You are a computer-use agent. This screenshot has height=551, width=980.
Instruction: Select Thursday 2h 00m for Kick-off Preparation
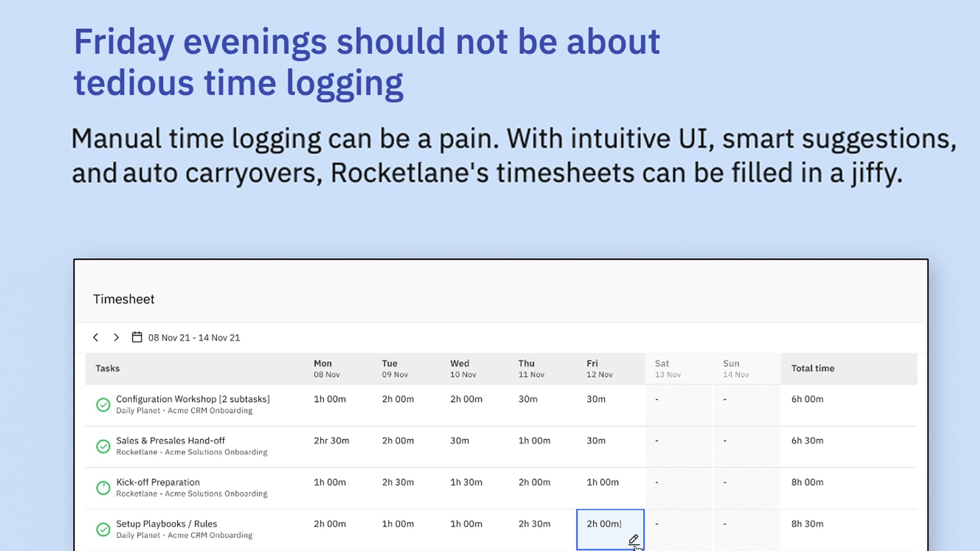coord(534,482)
